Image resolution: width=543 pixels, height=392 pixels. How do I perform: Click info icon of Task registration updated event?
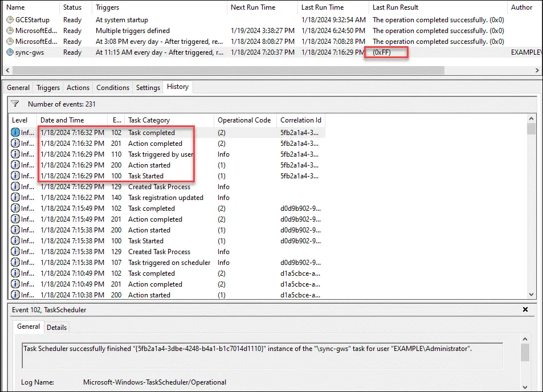click(15, 197)
